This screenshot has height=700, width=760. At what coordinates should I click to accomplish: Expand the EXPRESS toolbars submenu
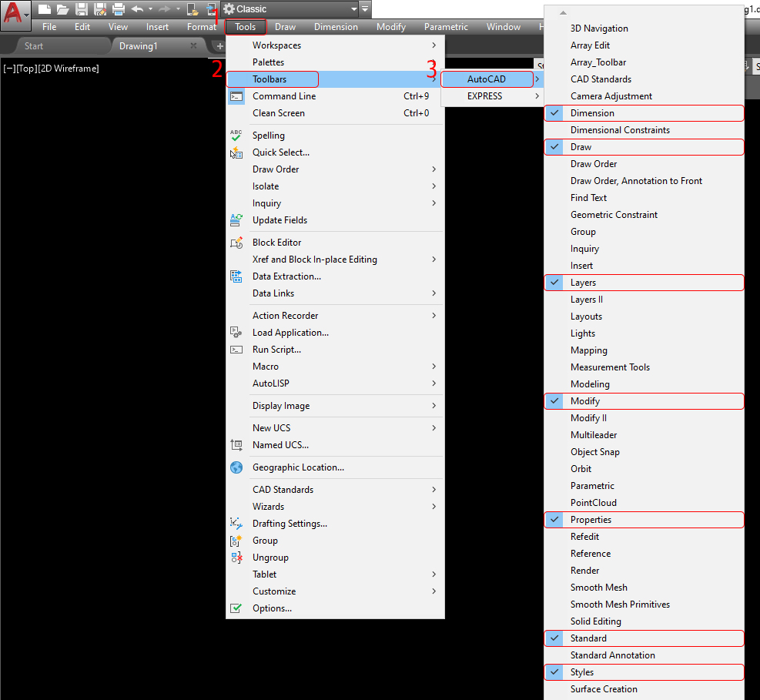(492, 96)
